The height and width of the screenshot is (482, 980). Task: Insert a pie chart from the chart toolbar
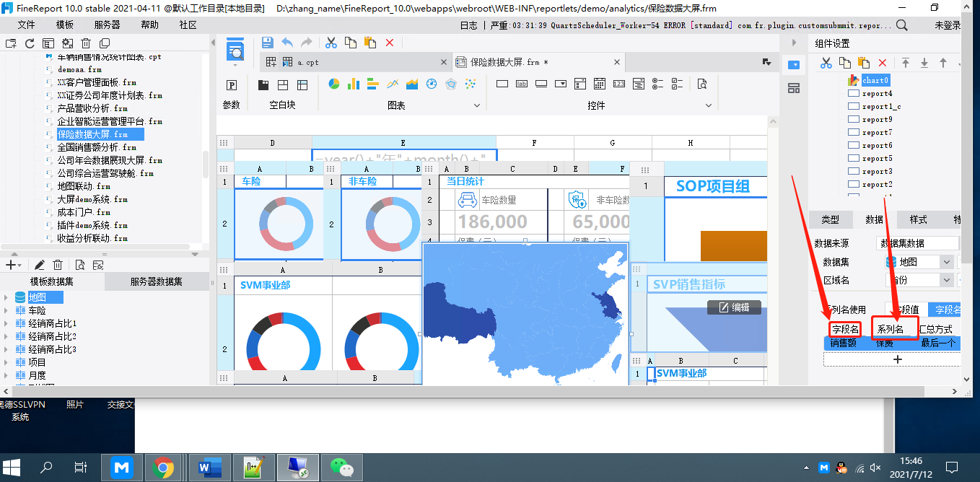334,84
